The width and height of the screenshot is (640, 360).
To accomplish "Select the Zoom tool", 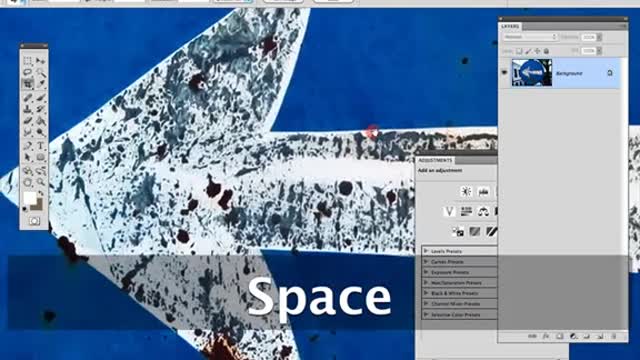I will (40, 182).
